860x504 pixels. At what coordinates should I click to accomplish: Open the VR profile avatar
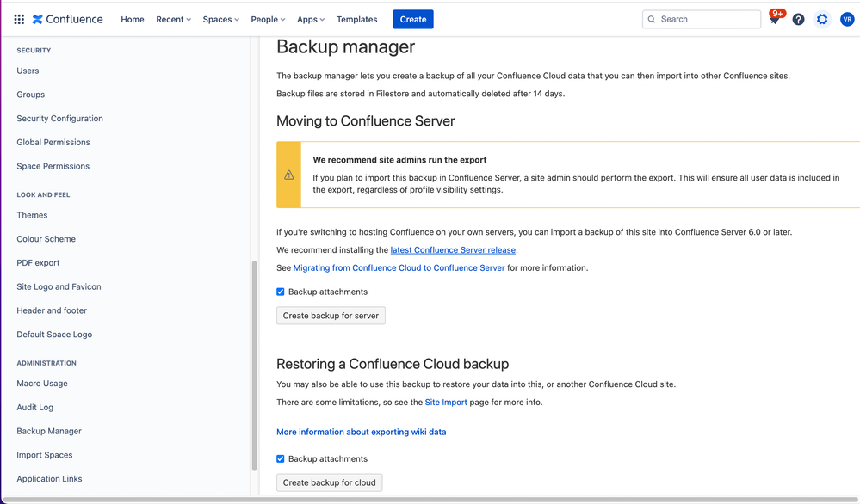(x=847, y=19)
